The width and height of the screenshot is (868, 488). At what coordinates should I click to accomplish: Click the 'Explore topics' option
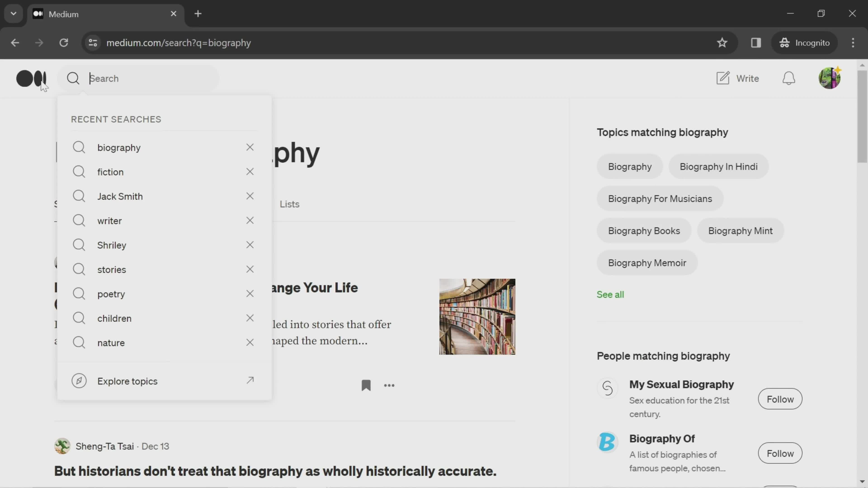coord(127,381)
